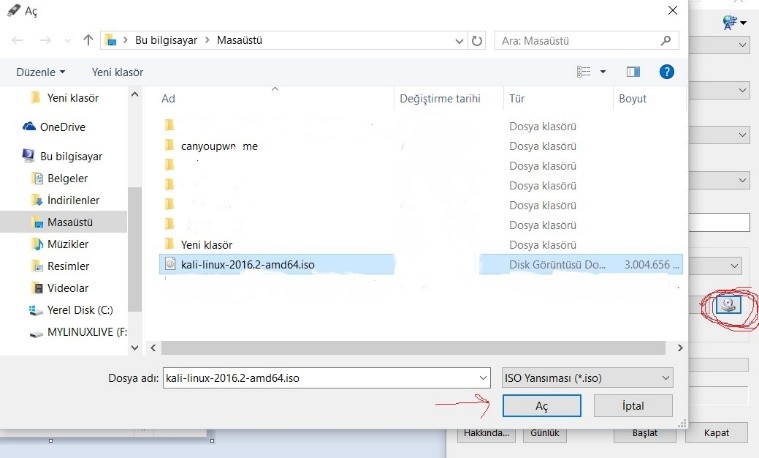
Task: Toggle the preview pane icon
Action: coord(633,72)
